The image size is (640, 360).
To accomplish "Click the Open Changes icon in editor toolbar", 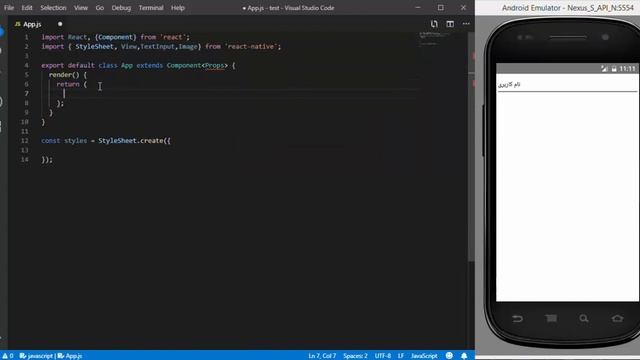I will (x=434, y=24).
